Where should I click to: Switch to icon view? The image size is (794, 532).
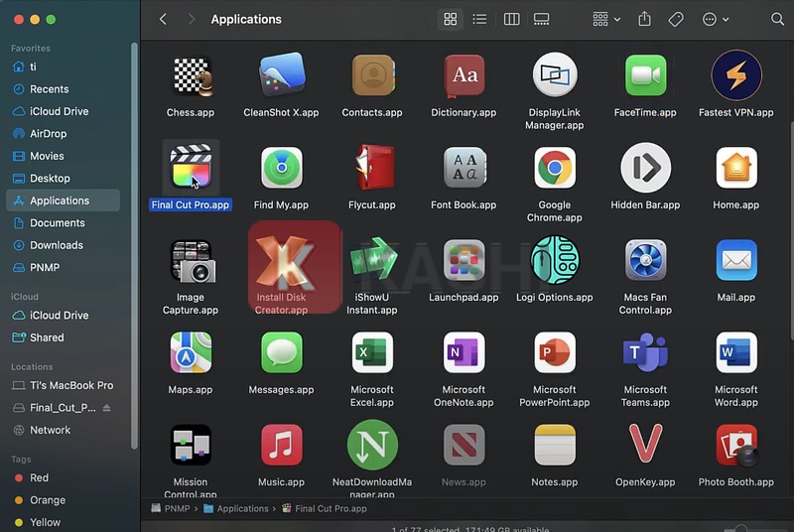[x=451, y=19]
